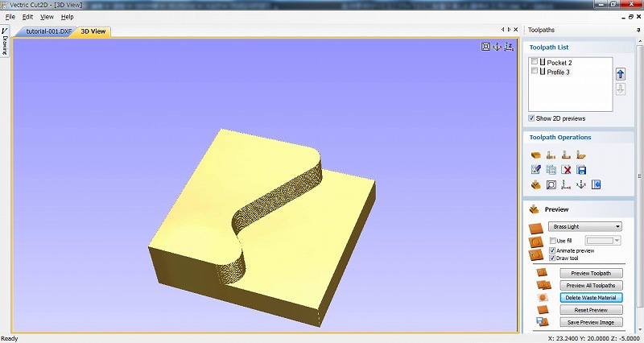
Task: Click the Save Preview Image button
Action: (x=591, y=322)
